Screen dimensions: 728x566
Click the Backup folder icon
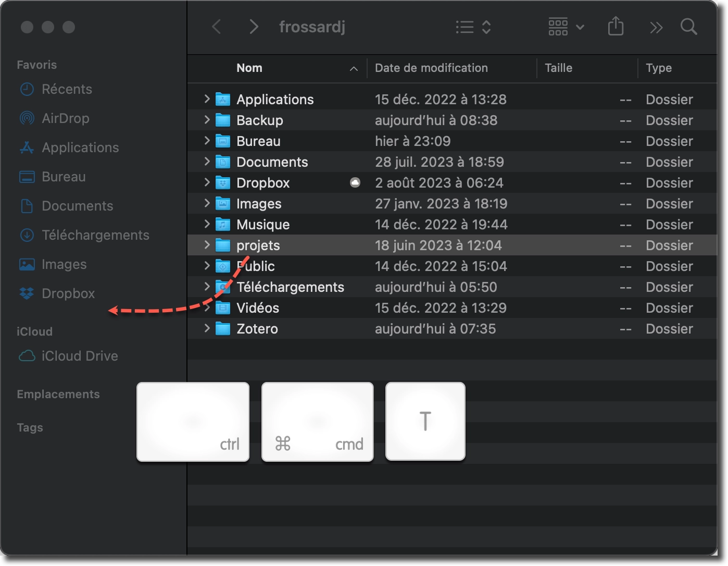coord(223,120)
